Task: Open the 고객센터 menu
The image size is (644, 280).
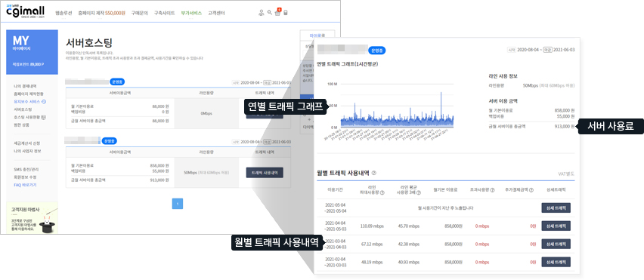Action: tap(216, 13)
